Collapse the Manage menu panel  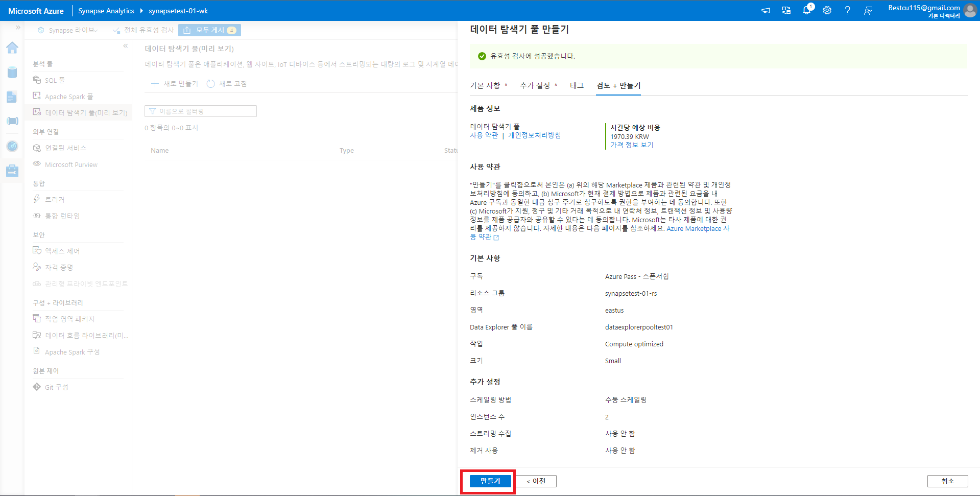pyautogui.click(x=125, y=46)
